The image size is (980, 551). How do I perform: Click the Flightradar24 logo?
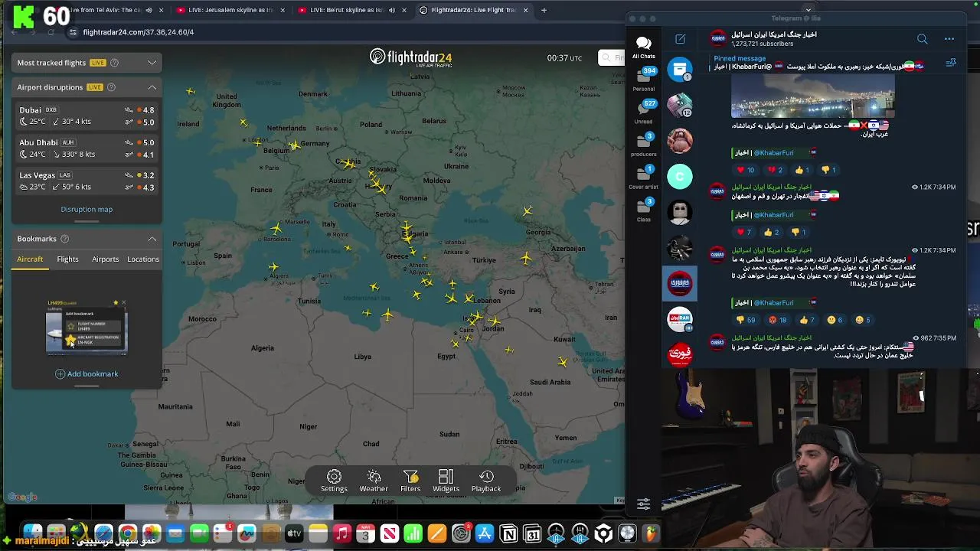(410, 57)
